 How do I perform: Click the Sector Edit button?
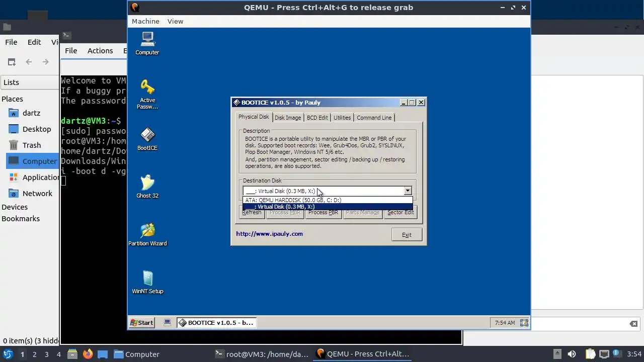coord(400,213)
